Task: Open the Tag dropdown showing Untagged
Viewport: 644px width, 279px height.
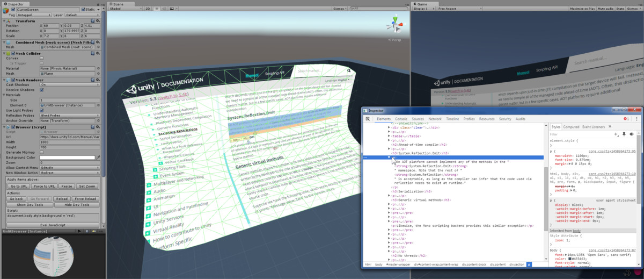Action: [x=33, y=15]
